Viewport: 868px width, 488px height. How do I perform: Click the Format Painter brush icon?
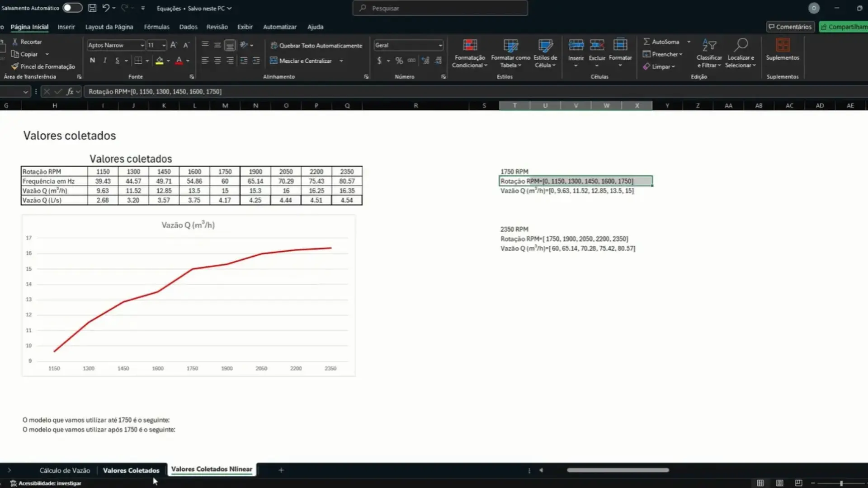pyautogui.click(x=15, y=66)
